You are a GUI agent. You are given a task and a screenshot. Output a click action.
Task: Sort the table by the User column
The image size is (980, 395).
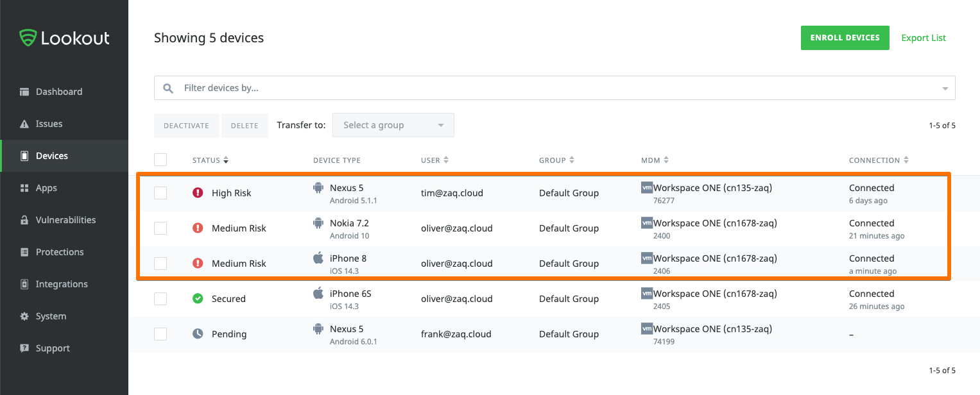(434, 160)
